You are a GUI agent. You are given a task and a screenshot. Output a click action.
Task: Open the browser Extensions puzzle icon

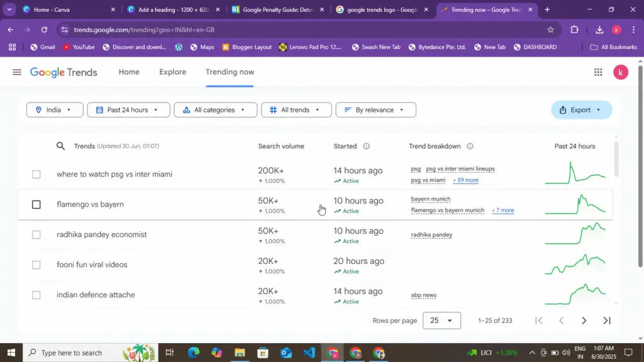tap(574, 30)
